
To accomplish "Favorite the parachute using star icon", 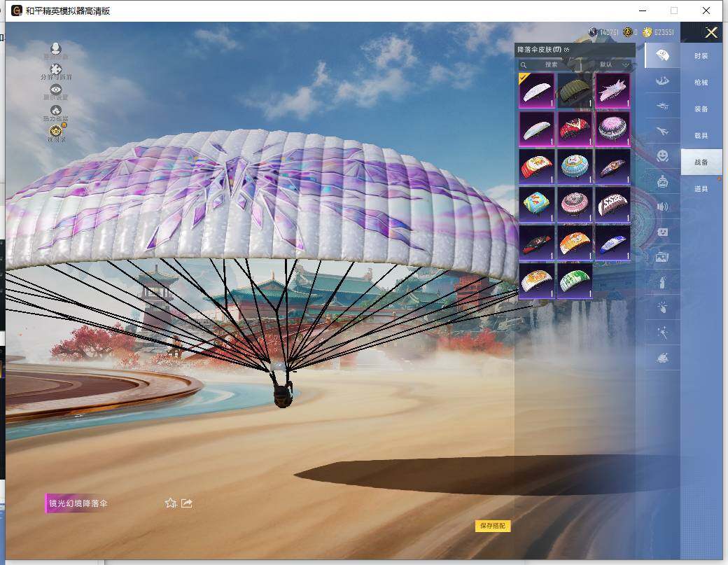I will [170, 503].
